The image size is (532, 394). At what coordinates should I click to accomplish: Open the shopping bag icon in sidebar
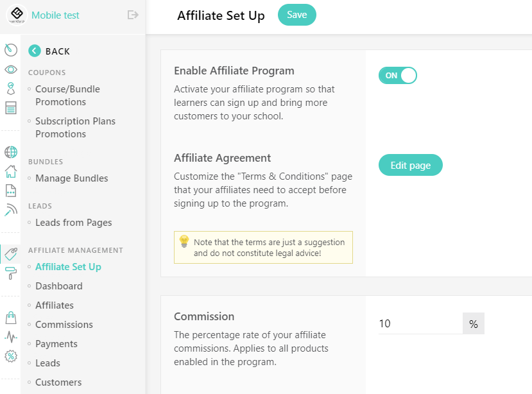point(11,318)
